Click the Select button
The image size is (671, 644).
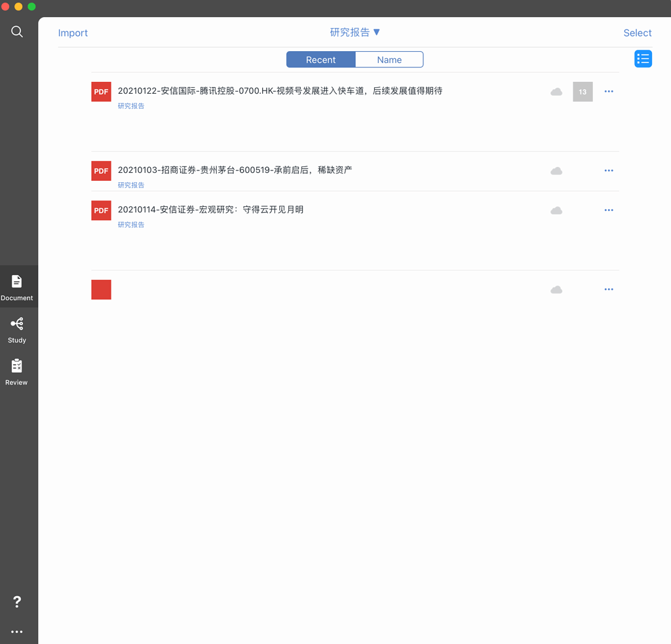click(x=637, y=33)
